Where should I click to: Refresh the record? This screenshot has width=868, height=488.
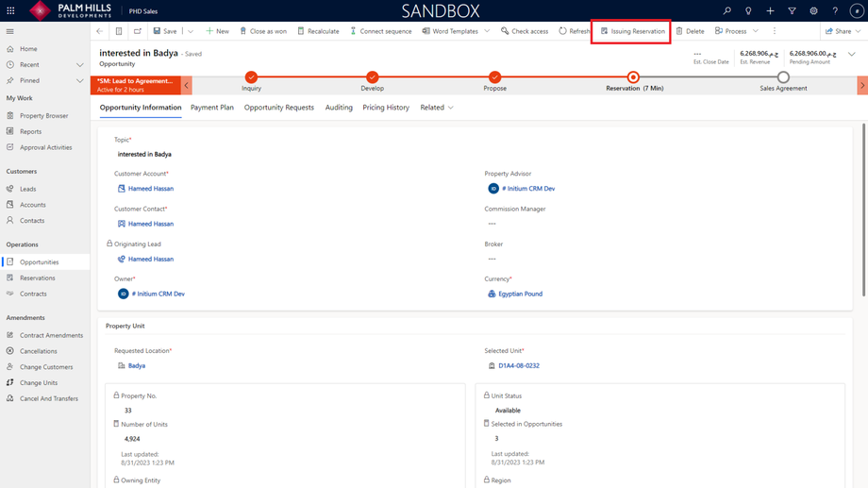[574, 31]
